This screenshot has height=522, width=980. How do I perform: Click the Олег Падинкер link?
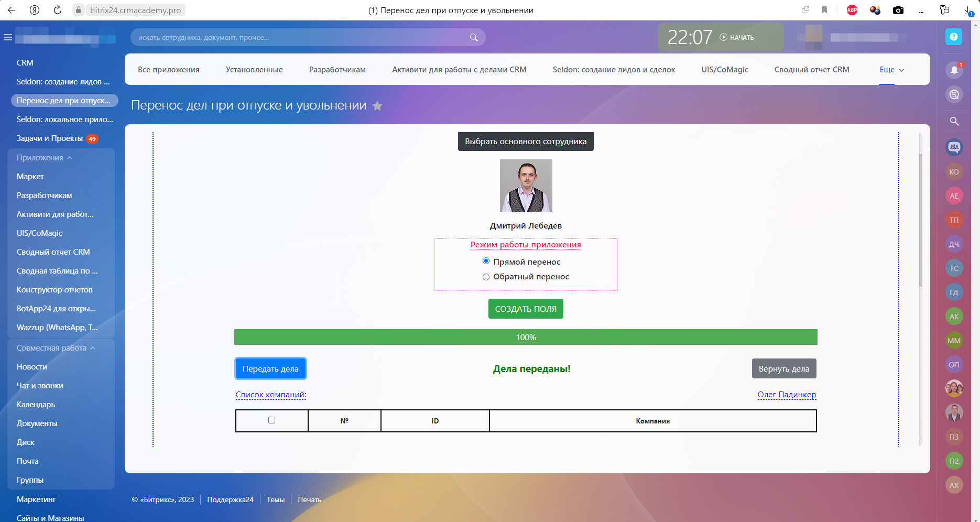pos(787,395)
